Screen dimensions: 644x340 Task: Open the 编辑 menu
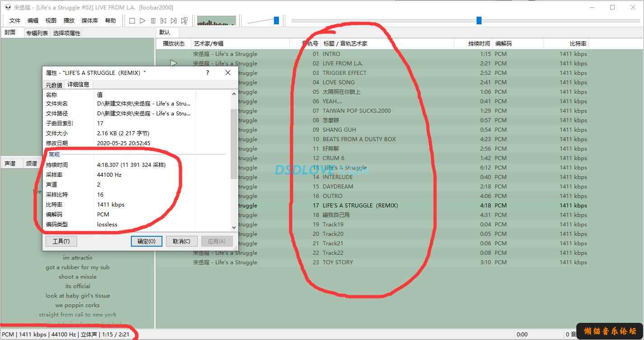pyautogui.click(x=33, y=21)
